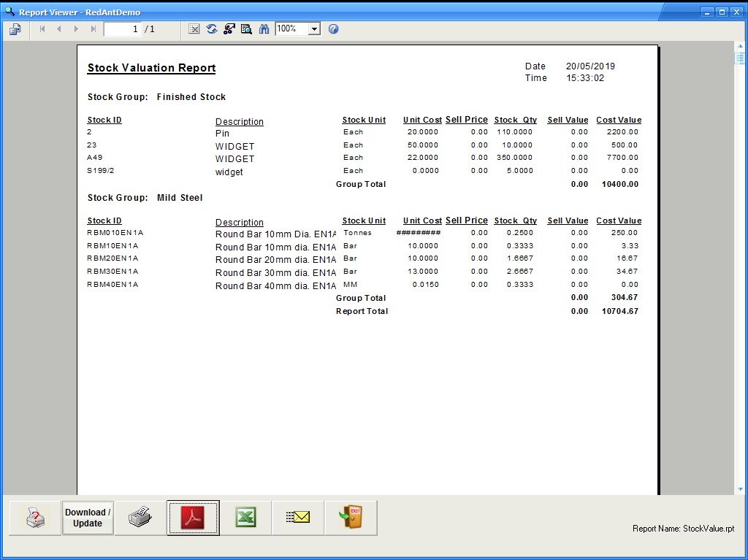The height and width of the screenshot is (560, 748).
Task: Export the report to Excel
Action: click(245, 518)
